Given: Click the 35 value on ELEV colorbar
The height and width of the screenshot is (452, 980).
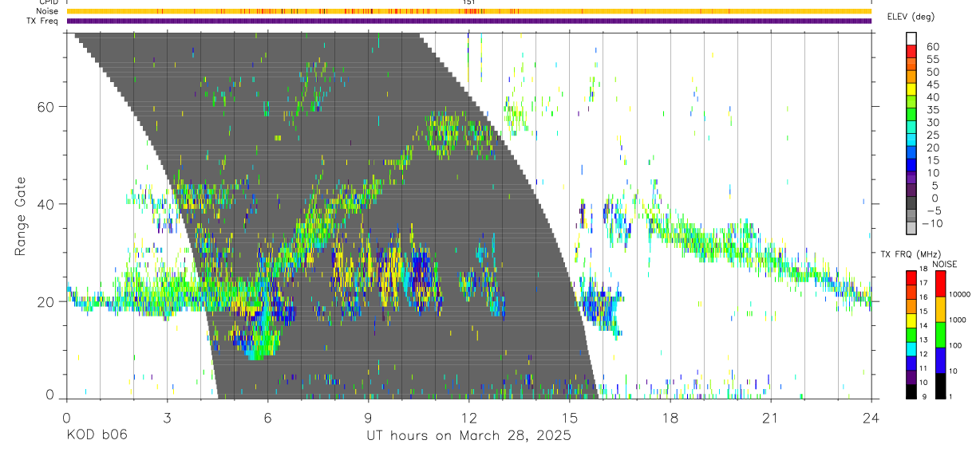Looking at the screenshot, I should [933, 109].
